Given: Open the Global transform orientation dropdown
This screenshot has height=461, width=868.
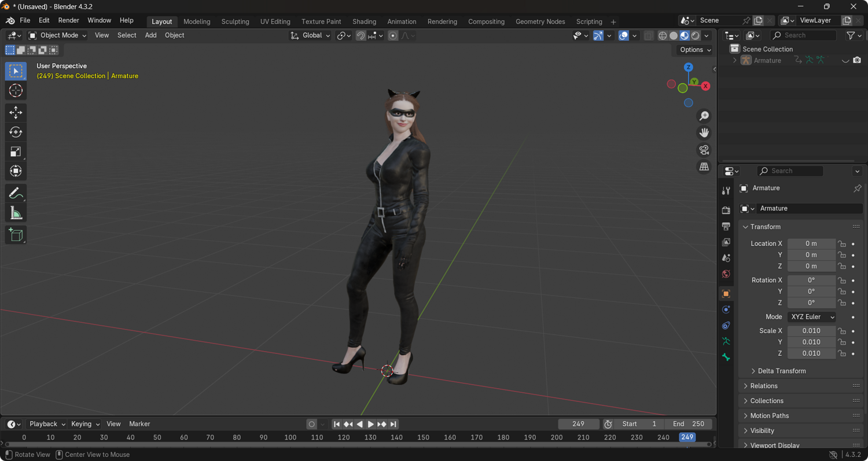Looking at the screenshot, I should [310, 36].
